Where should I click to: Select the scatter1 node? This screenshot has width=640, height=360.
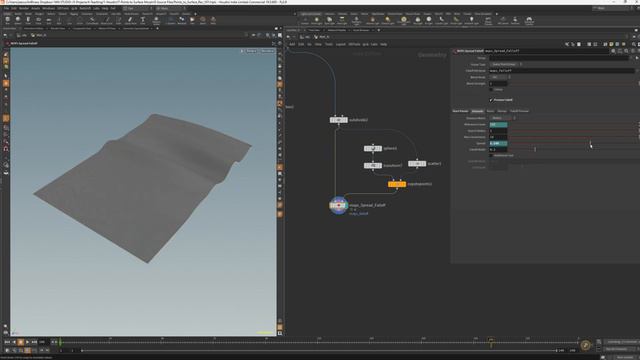417,164
